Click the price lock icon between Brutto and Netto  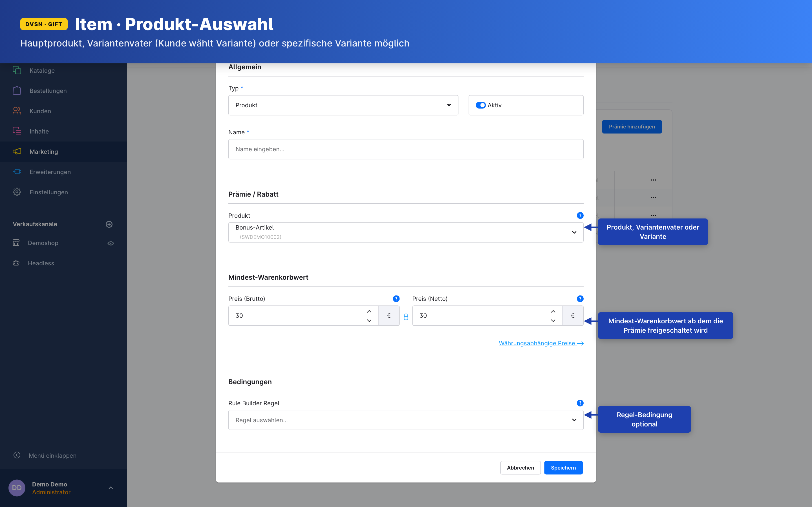tap(406, 317)
